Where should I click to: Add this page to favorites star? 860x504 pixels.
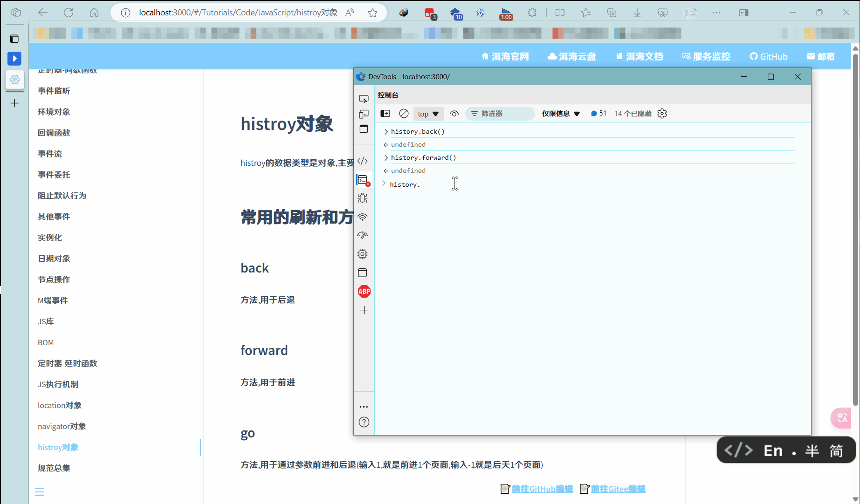coord(372,13)
